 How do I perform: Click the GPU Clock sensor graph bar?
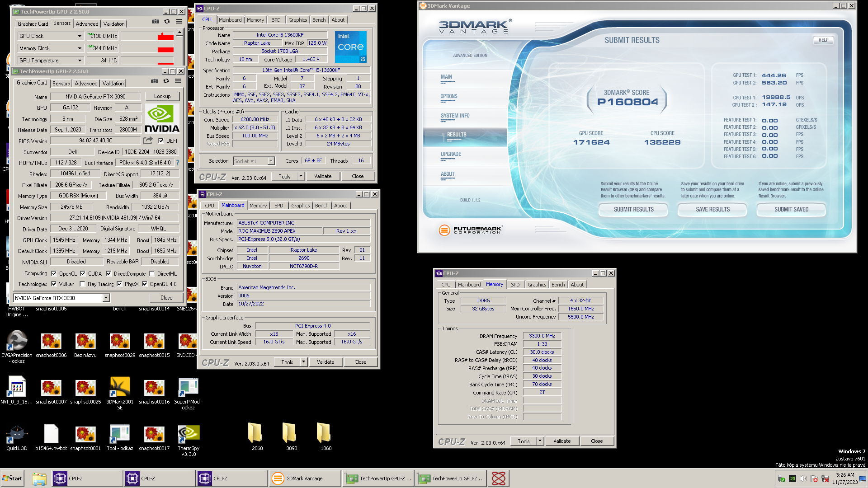coord(147,36)
